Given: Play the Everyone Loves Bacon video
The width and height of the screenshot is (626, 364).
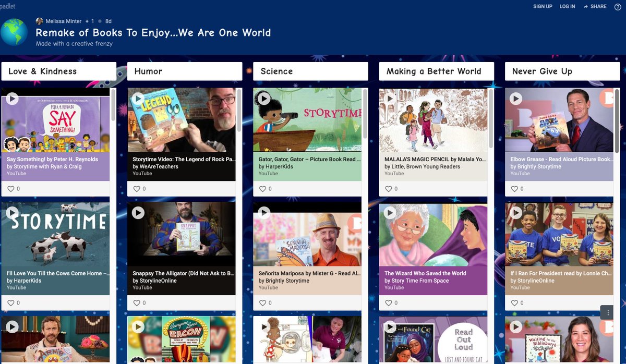Looking at the screenshot, I should (138, 326).
